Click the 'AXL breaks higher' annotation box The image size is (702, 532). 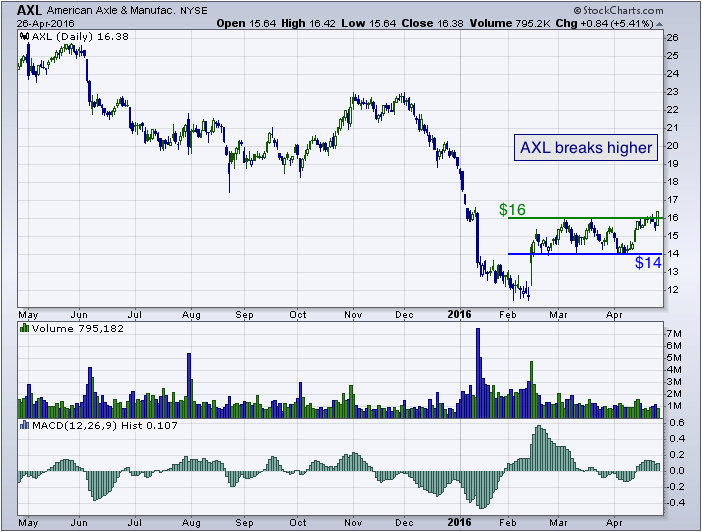586,147
